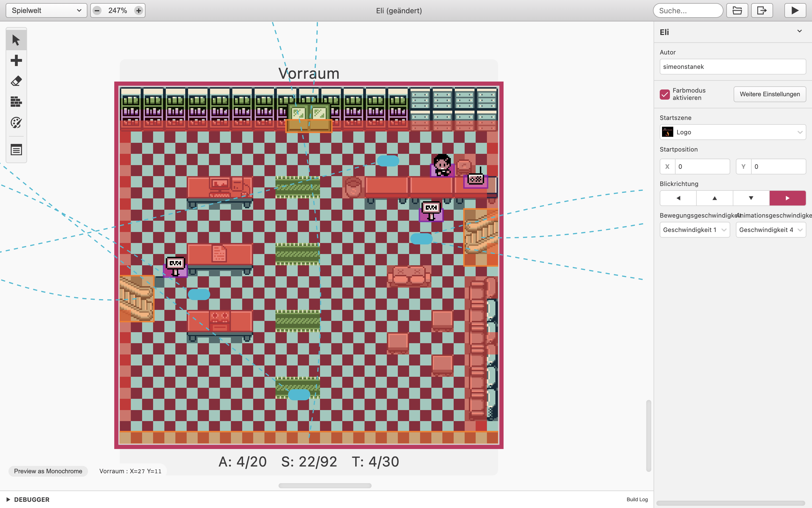Click the actor count A: 4/20
This screenshot has width=812, height=508.
pos(242,462)
